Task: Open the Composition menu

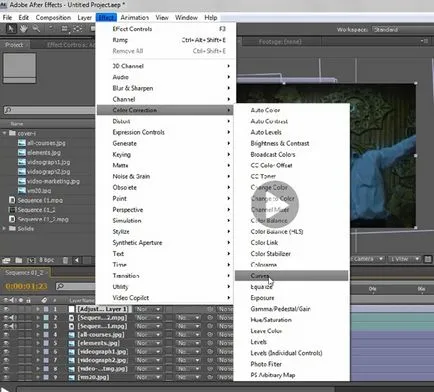Action: point(53,17)
